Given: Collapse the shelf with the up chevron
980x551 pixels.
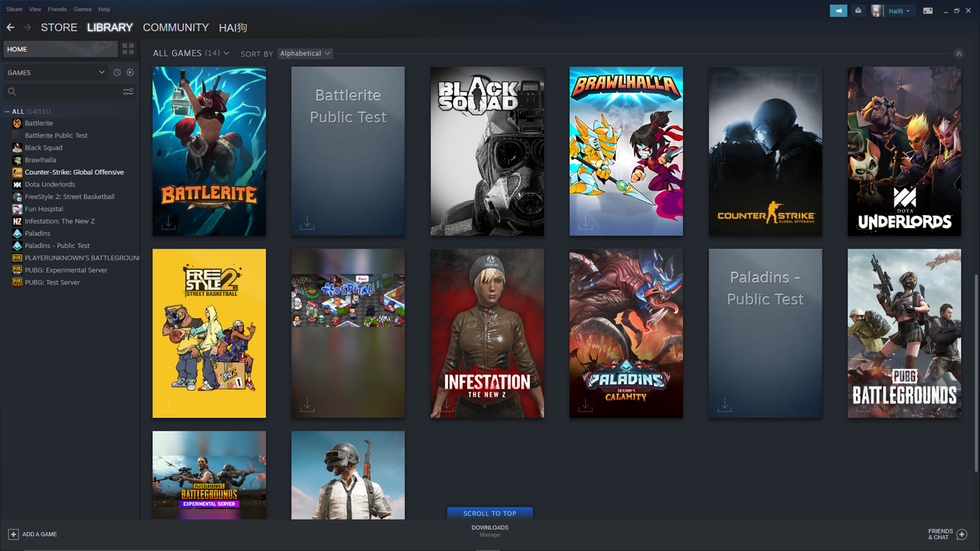Looking at the screenshot, I should tap(959, 54).
